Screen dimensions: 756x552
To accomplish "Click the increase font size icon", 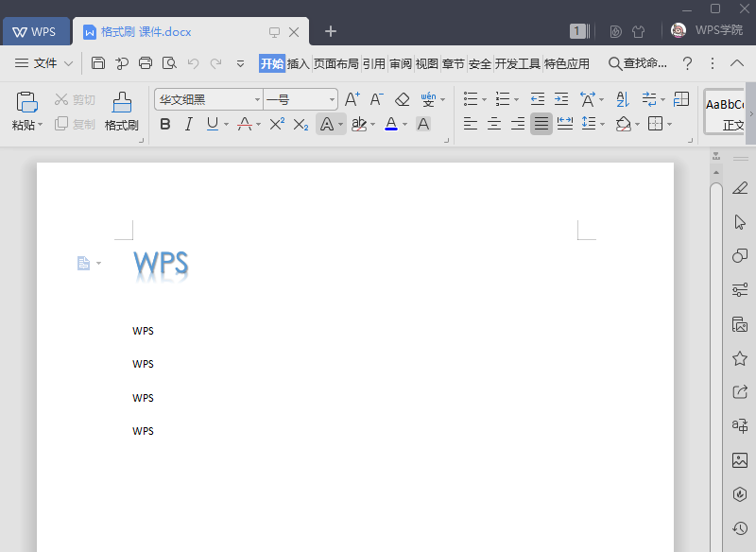I will (352, 99).
